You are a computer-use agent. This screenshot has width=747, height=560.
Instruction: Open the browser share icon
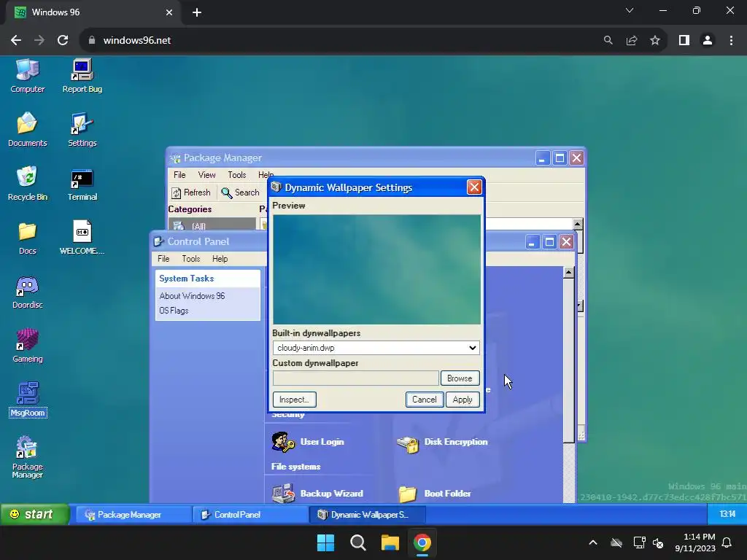pos(632,40)
